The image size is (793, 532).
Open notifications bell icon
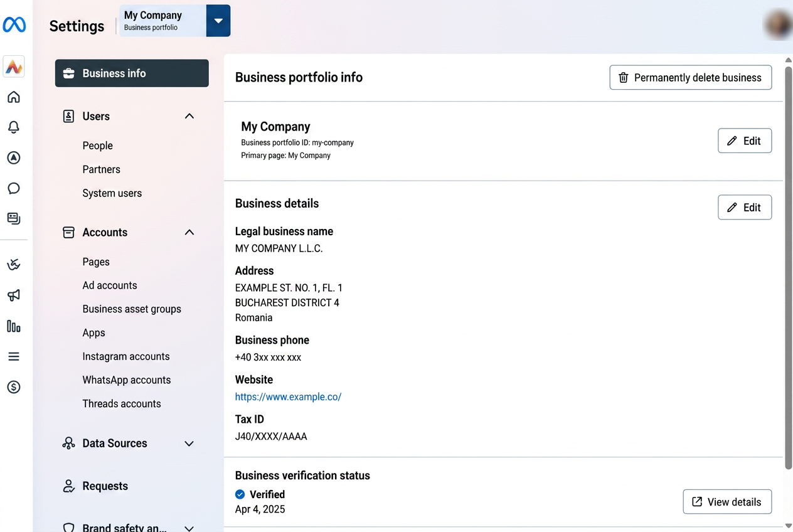pyautogui.click(x=14, y=127)
